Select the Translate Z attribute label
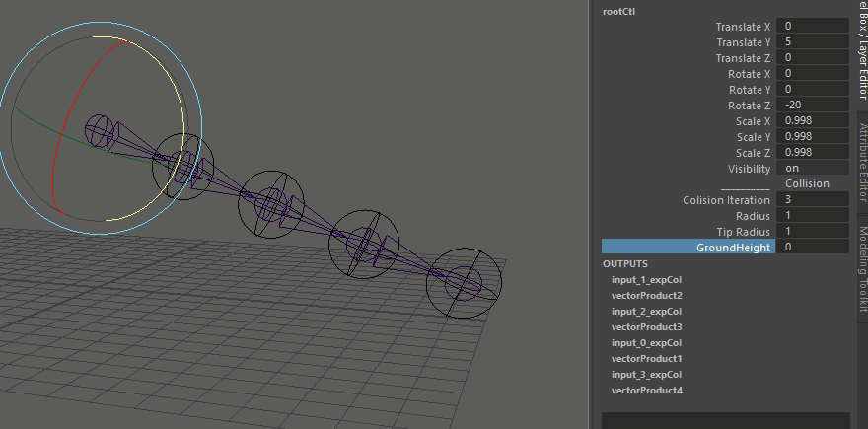868x429 pixels. pos(743,58)
